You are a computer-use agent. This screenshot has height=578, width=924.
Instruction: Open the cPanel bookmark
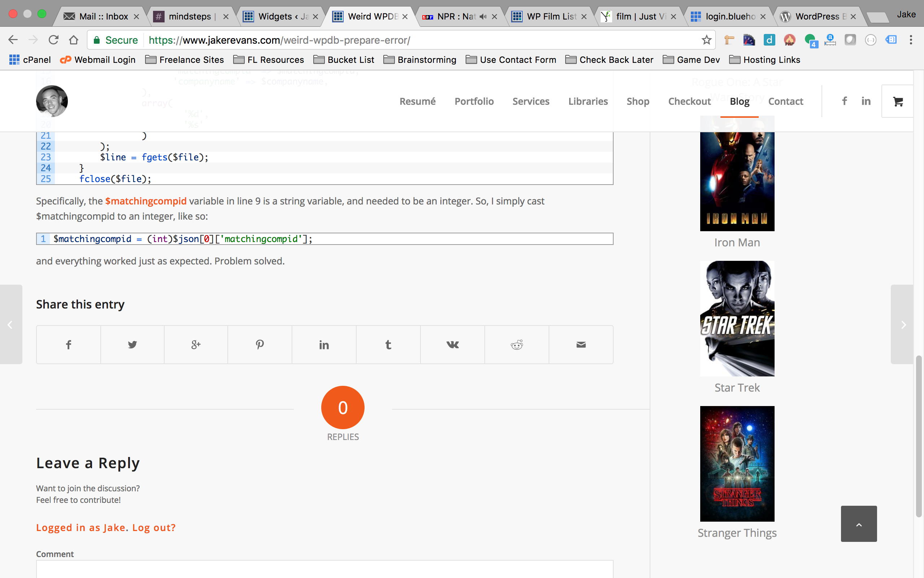tap(30, 60)
